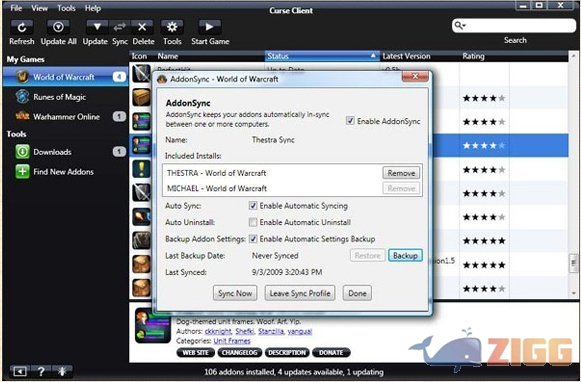The image size is (581, 382).
Task: Open the Unit Frames category link
Action: click(x=232, y=341)
